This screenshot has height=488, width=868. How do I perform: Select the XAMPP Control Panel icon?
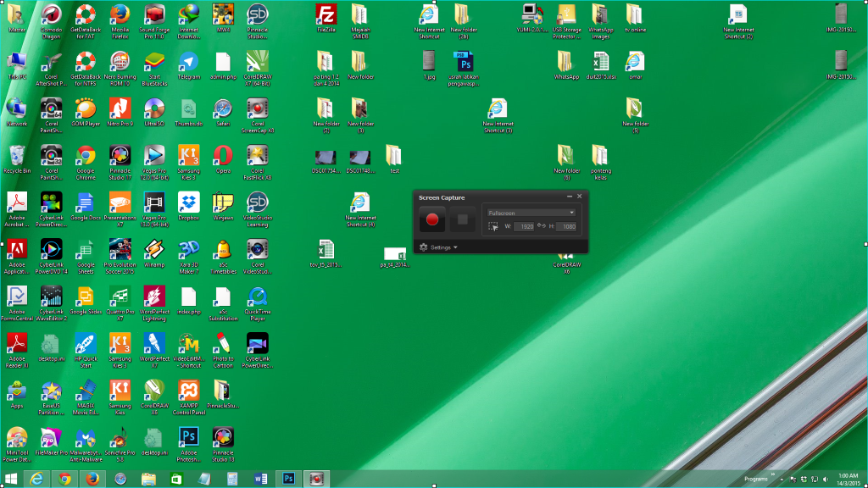point(189,396)
